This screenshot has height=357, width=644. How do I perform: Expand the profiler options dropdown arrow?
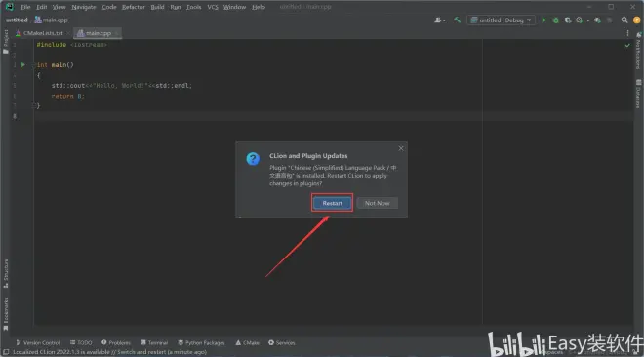587,20
